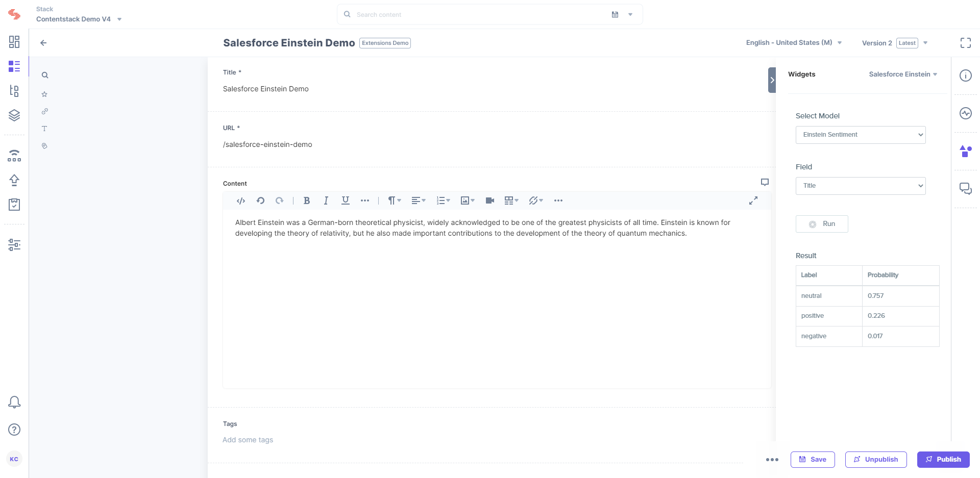Click the Save button

click(813, 460)
